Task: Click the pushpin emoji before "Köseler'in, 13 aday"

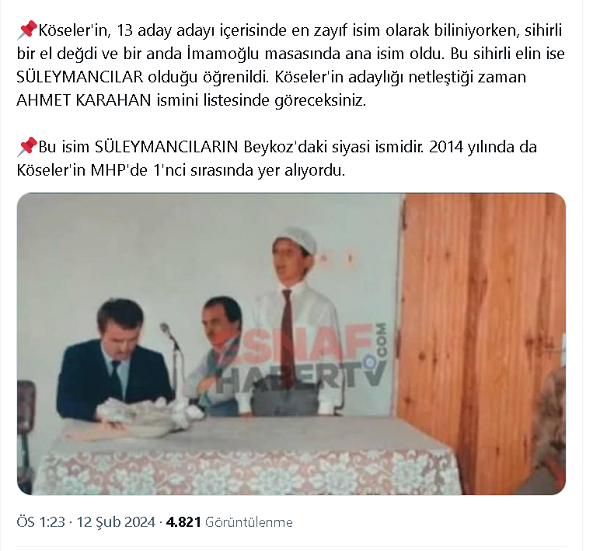Action: click(27, 30)
